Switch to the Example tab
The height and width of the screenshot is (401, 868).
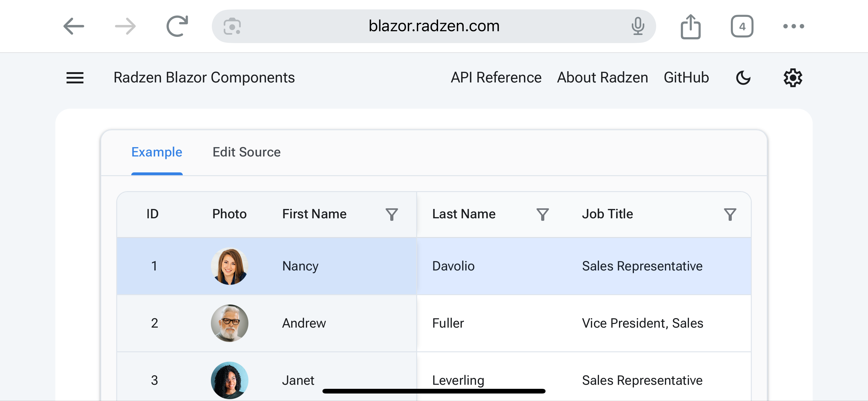(157, 152)
